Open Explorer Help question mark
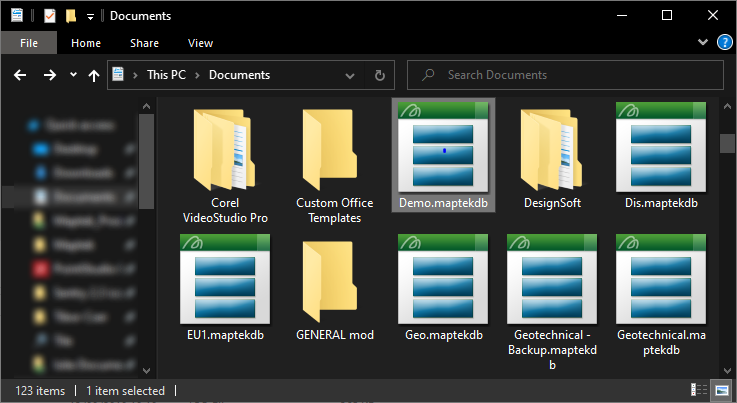Image resolution: width=737 pixels, height=403 pixels. tap(724, 43)
